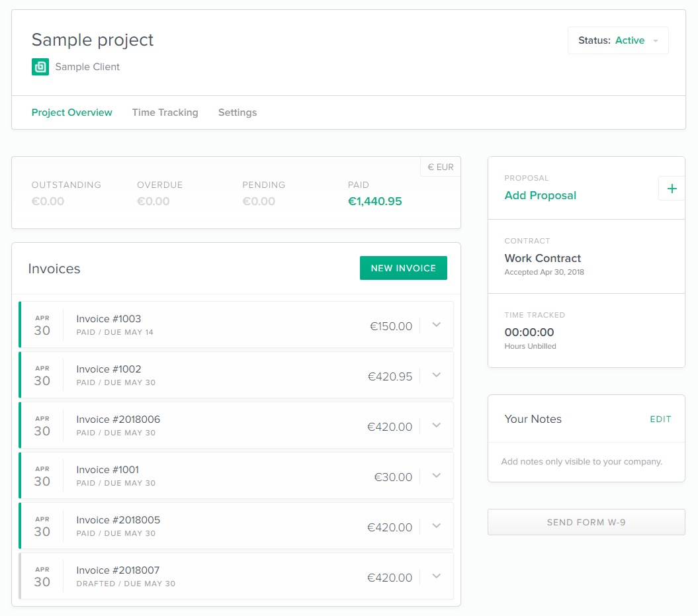Screen dimensions: 698x616
Task: Click the €30.00 invoice amount
Action: (393, 477)
